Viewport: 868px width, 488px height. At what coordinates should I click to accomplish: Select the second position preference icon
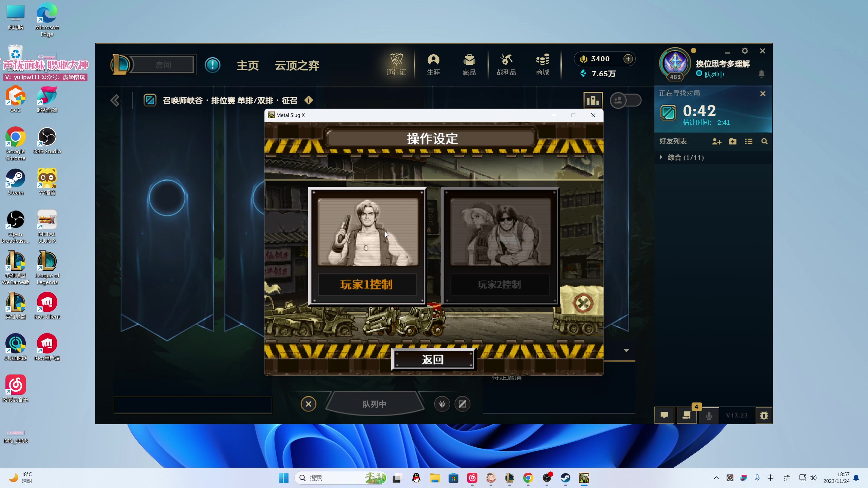(462, 404)
